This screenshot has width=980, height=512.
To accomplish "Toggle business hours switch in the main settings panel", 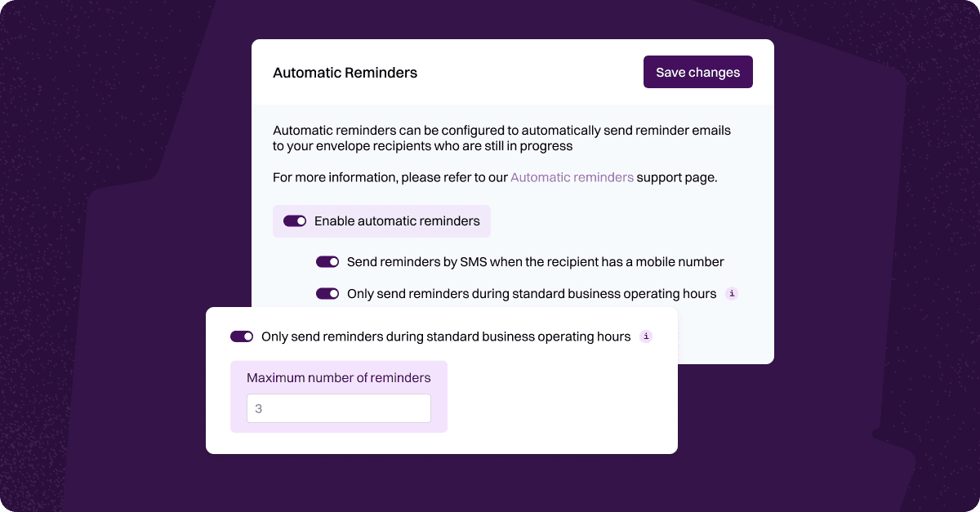I will [x=327, y=294].
